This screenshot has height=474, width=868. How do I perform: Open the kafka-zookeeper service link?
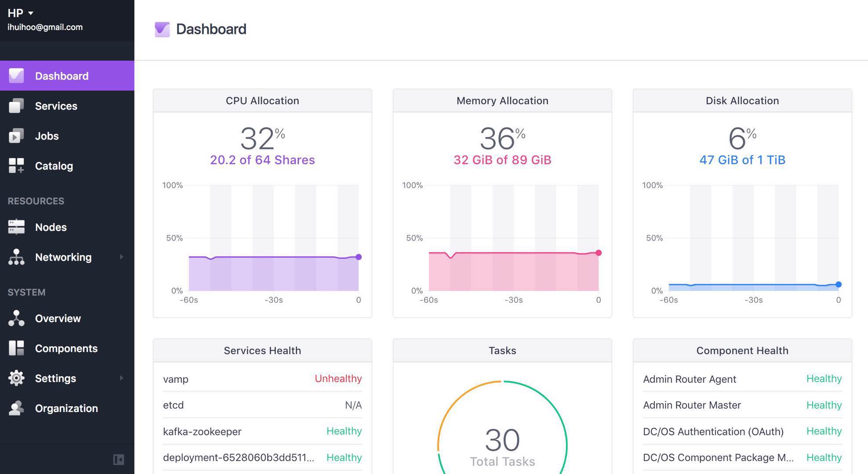(202, 431)
